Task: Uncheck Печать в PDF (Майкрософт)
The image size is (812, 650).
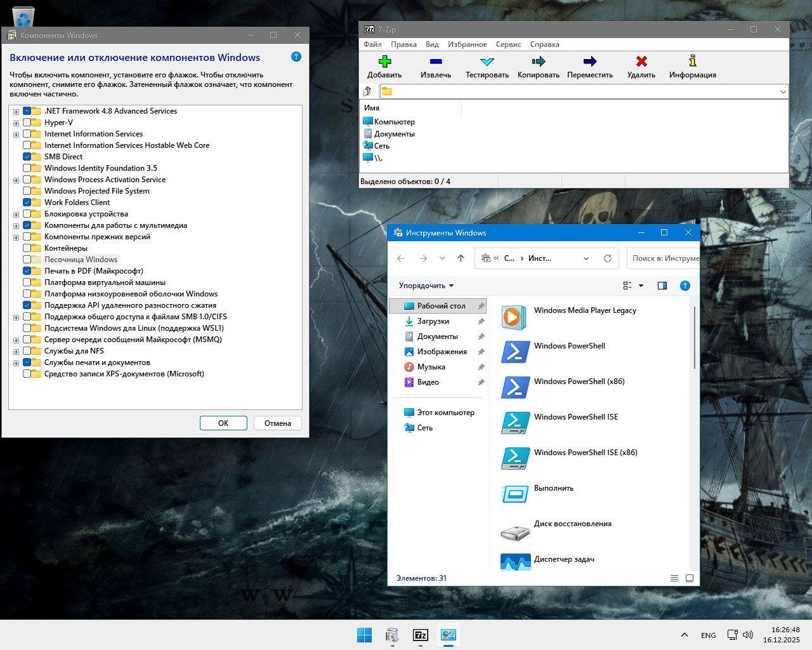Action: coord(27,270)
